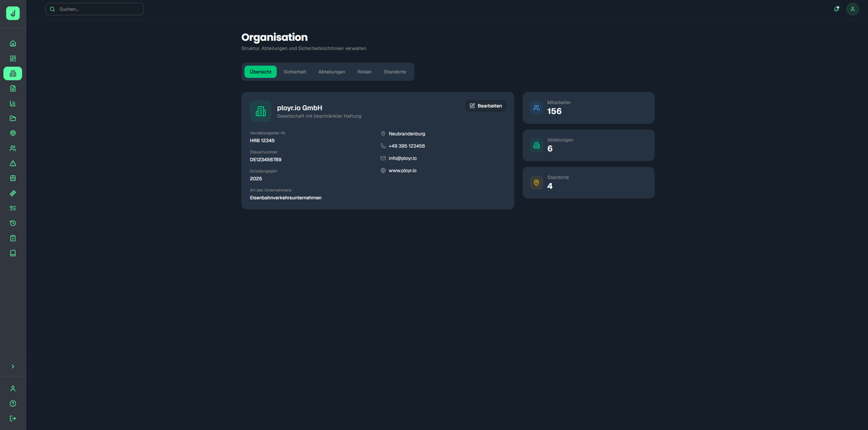
Task: Open the Mitarbeiter 156 stat card
Action: [x=588, y=107]
